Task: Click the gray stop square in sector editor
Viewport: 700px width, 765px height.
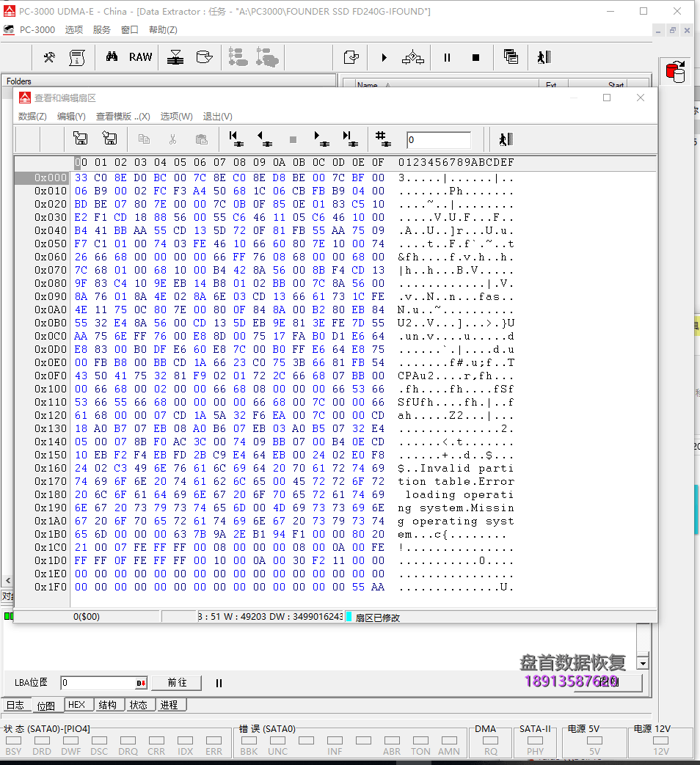Action: pyautogui.click(x=293, y=140)
